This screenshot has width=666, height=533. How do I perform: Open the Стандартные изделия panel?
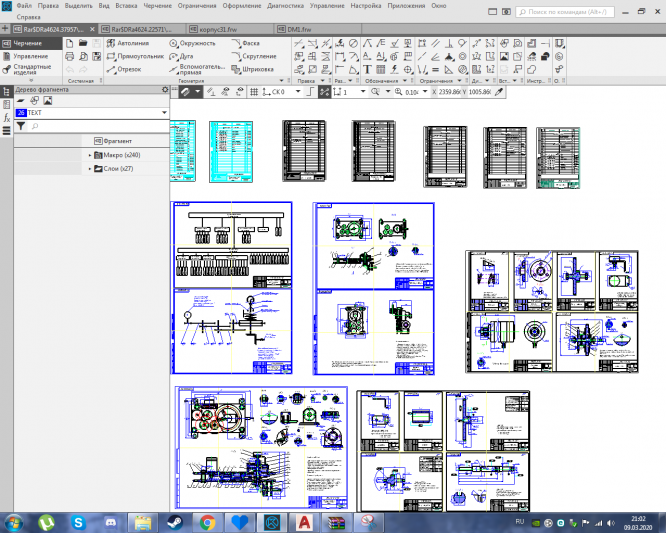[30, 71]
